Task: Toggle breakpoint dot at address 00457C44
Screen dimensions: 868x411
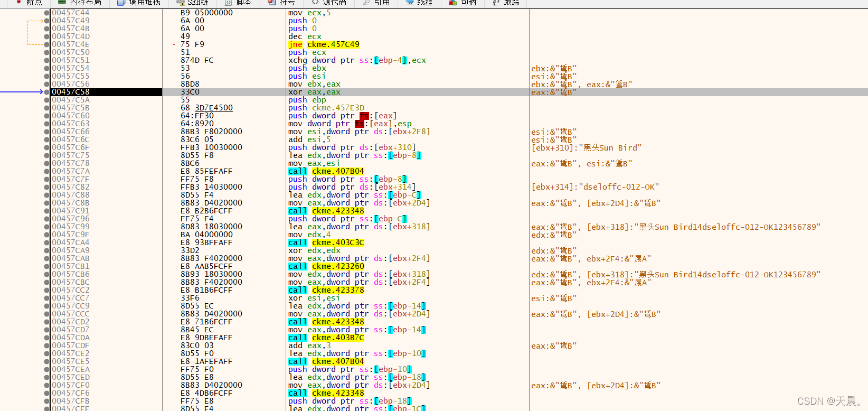Action: [x=47, y=13]
